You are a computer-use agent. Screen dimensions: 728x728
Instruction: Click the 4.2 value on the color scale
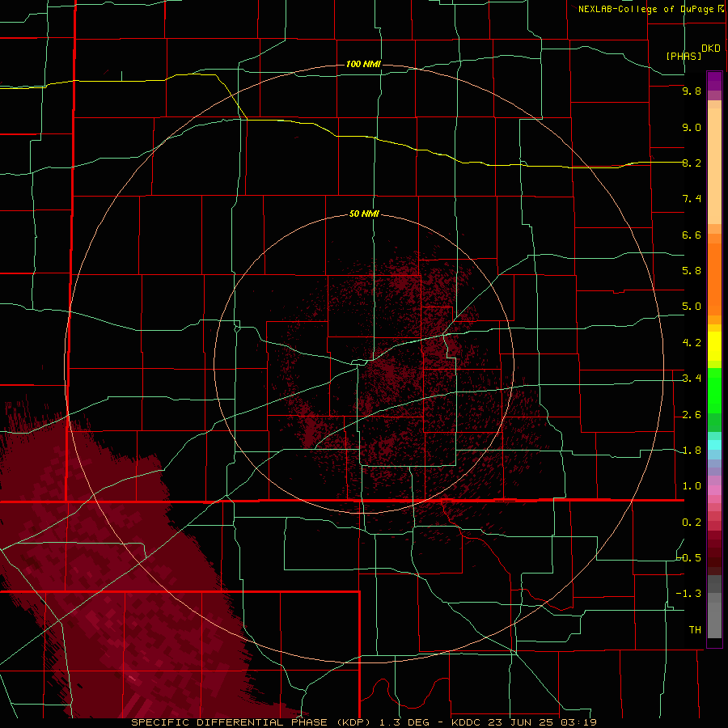(x=692, y=343)
